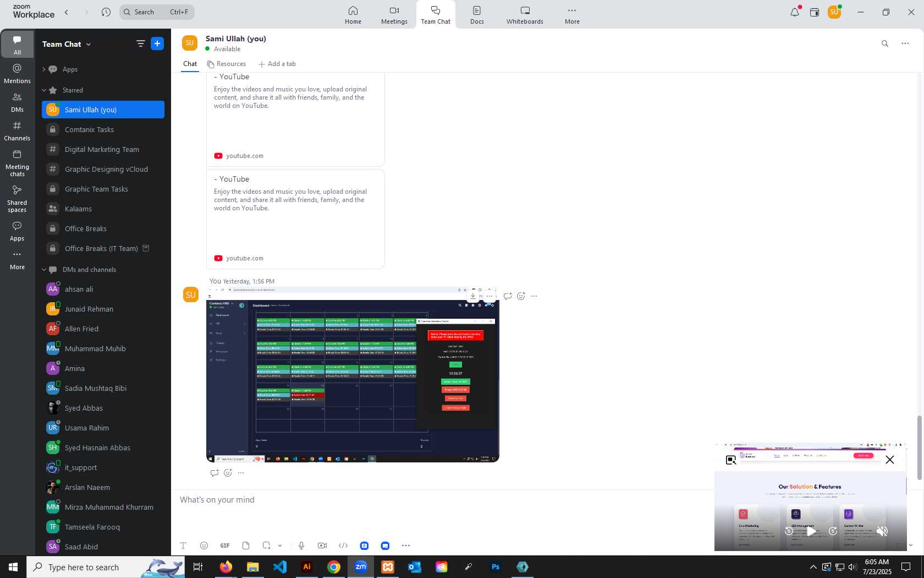Start a screen capture from the composer

click(266, 546)
